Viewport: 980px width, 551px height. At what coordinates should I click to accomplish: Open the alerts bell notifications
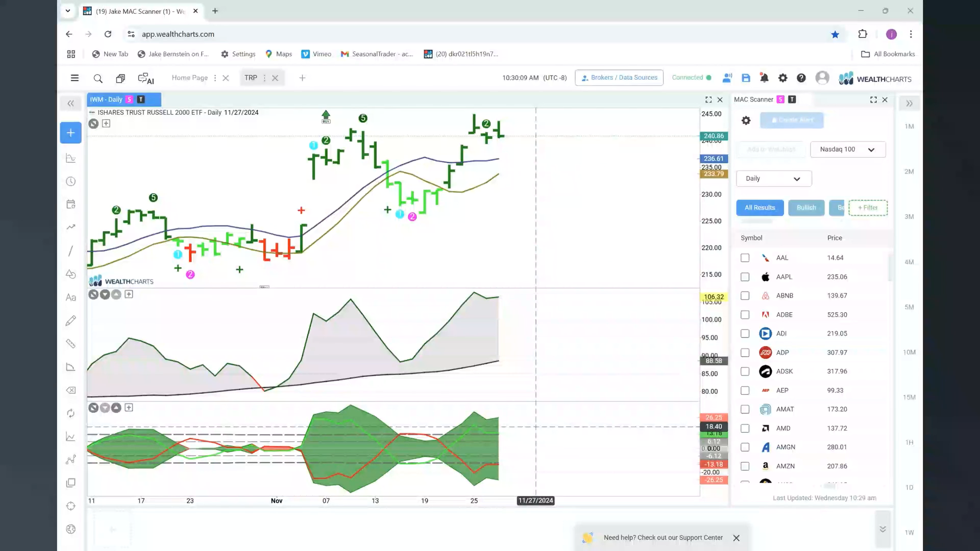click(764, 78)
